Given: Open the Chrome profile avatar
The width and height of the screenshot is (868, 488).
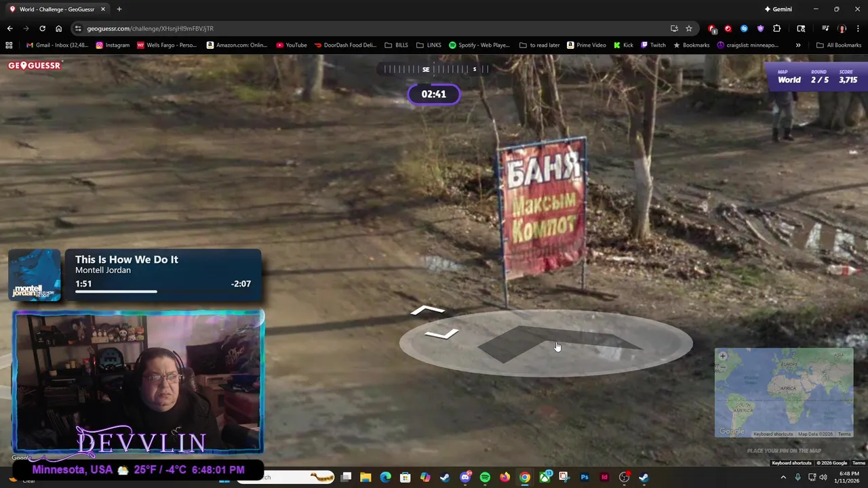Looking at the screenshot, I should [842, 28].
